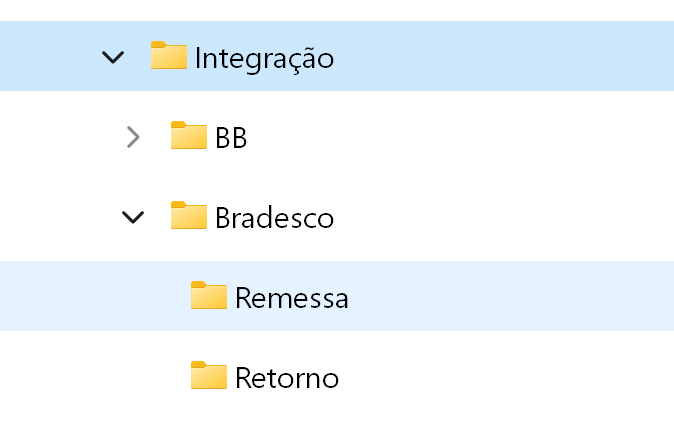Viewport: 674px width, 422px height.
Task: Click the Integração folder icon
Action: coord(169,56)
